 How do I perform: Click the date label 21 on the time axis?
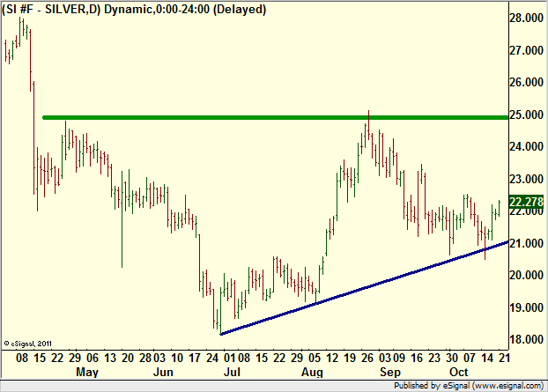[504, 359]
